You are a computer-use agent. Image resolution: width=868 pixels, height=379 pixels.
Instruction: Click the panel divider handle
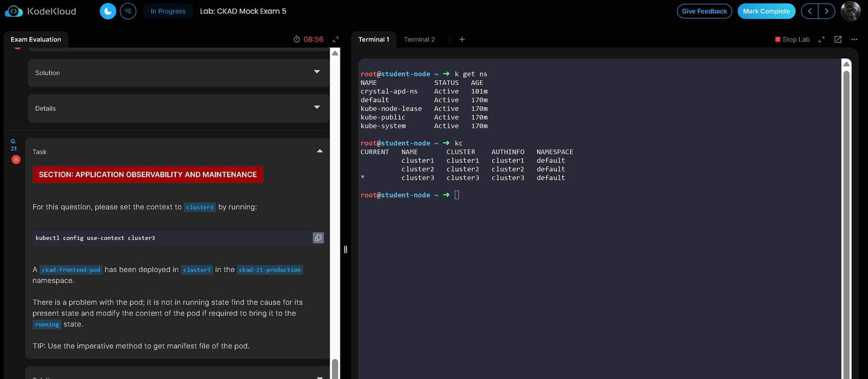[345, 250]
